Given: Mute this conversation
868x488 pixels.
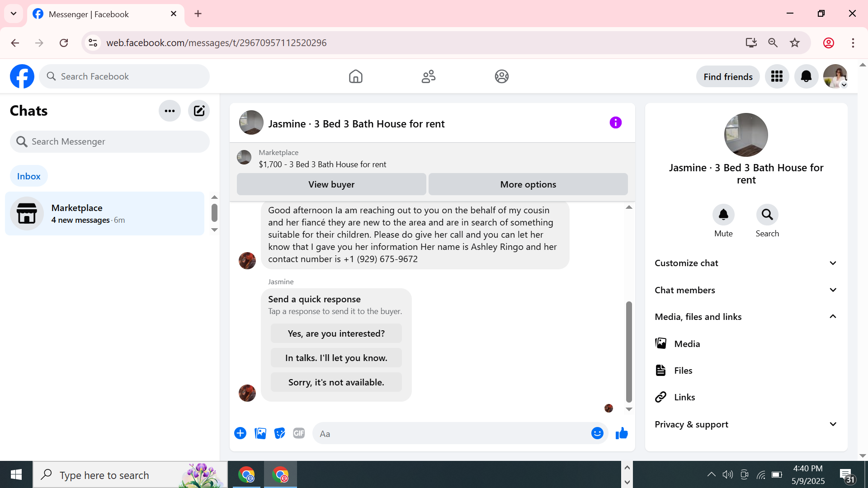Looking at the screenshot, I should click(x=723, y=215).
